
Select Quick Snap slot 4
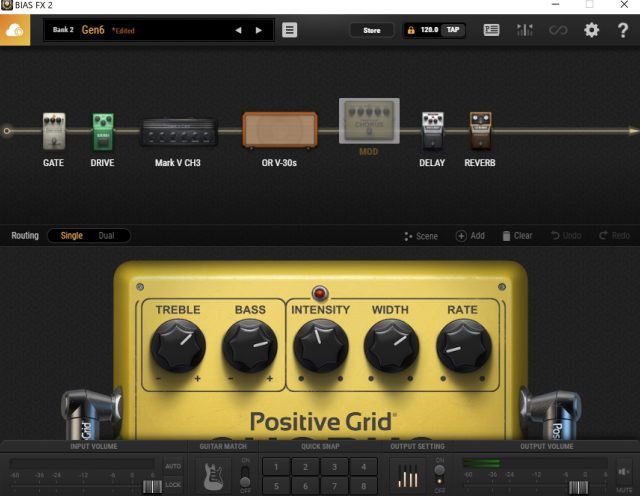click(364, 467)
